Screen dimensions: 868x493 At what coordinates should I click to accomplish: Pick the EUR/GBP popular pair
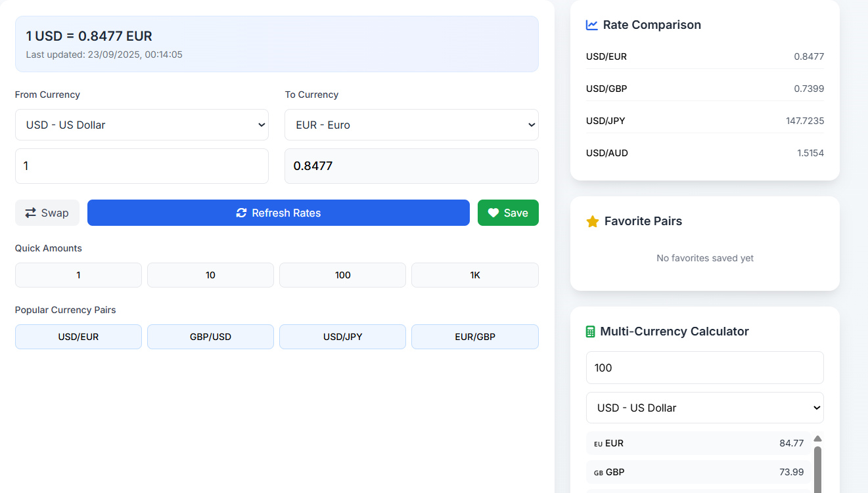(474, 337)
